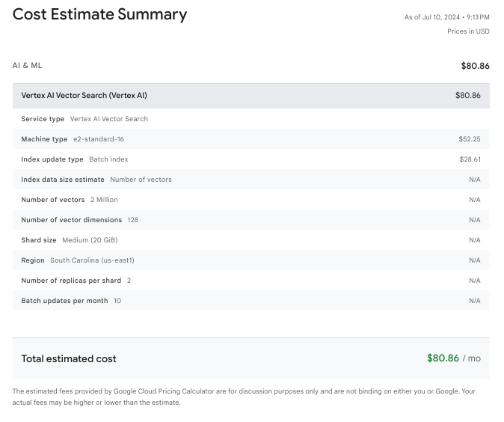This screenshot has height=422, width=504.
Task: Click the 'Batch index' value
Action: click(x=108, y=159)
